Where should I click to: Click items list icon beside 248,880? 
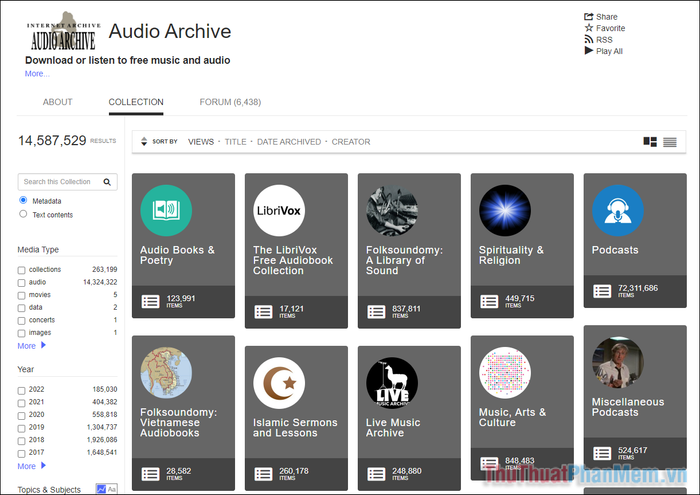pos(376,474)
